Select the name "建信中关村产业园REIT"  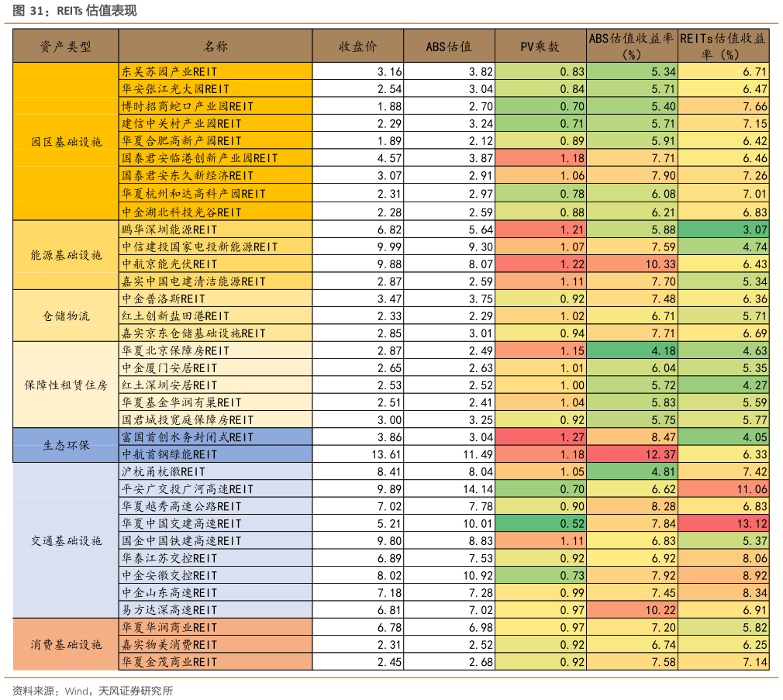(x=181, y=123)
